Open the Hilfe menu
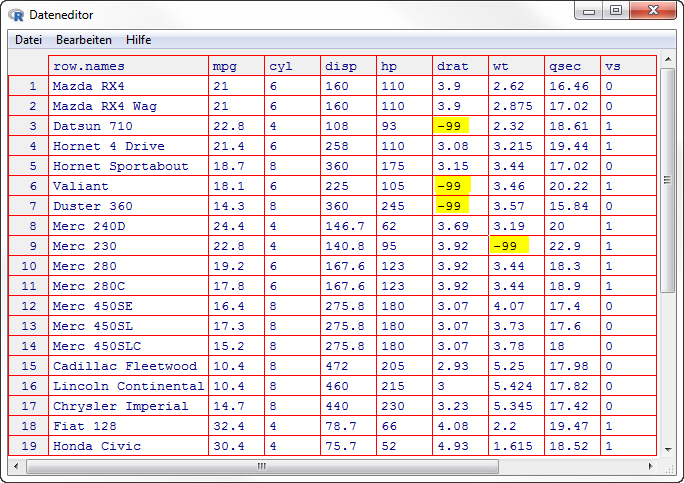684x483 pixels. click(x=139, y=40)
